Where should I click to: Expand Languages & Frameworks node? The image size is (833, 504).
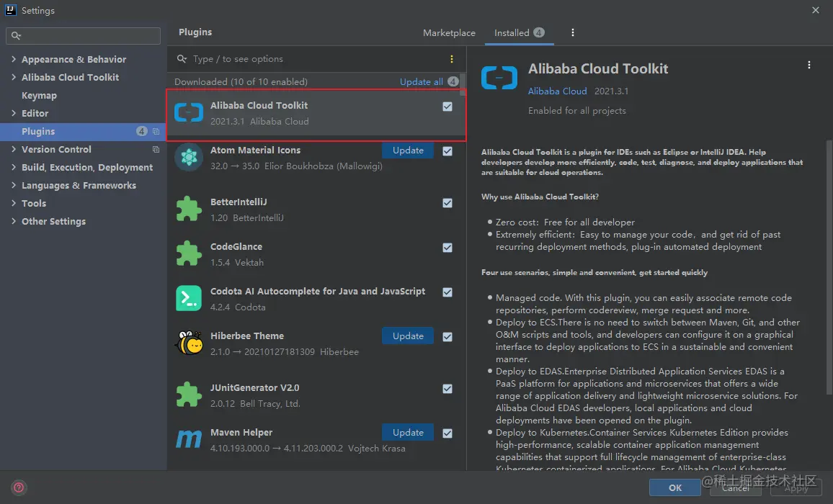pos(13,185)
